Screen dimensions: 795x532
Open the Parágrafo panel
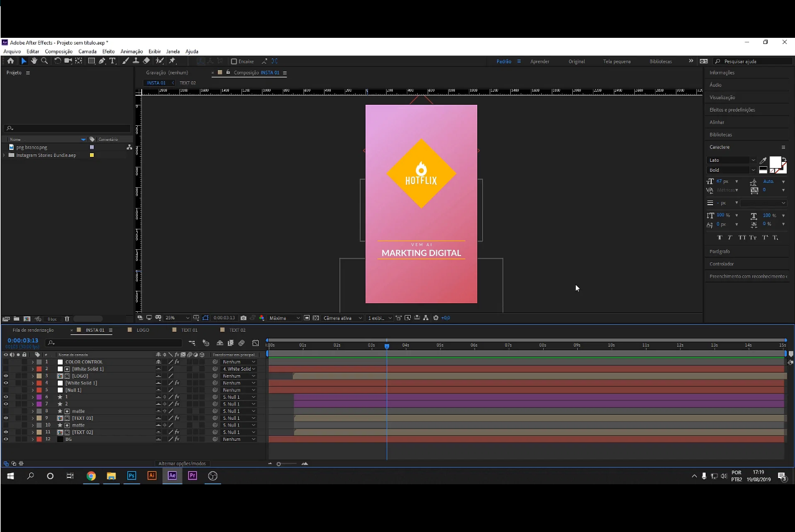(x=720, y=252)
